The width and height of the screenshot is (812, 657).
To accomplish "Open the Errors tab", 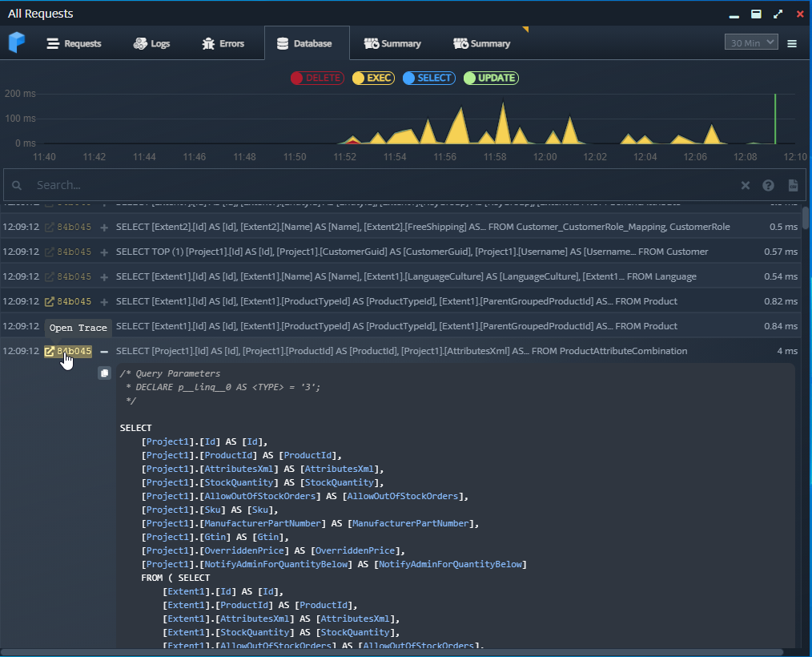I will pos(223,43).
